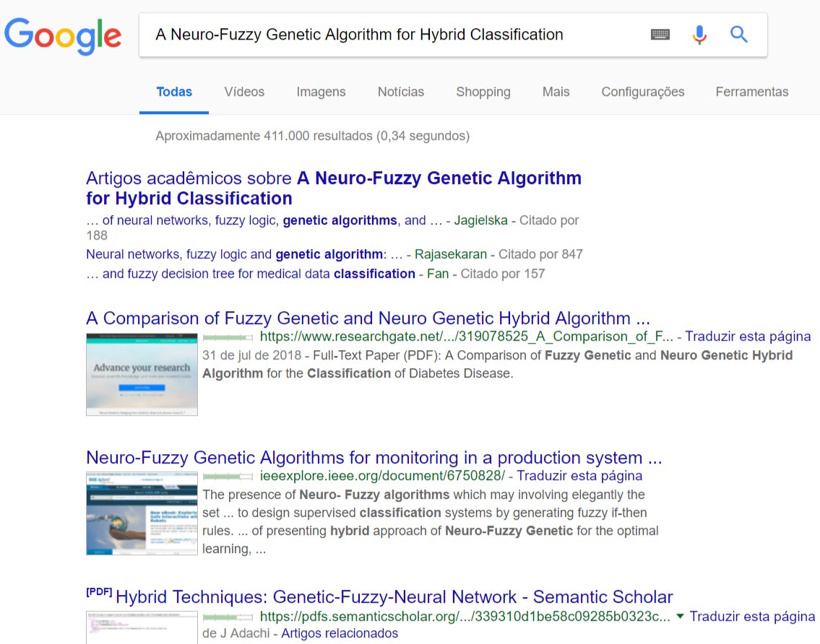Open Artigos acadêmicos scholar results heading

click(334, 188)
